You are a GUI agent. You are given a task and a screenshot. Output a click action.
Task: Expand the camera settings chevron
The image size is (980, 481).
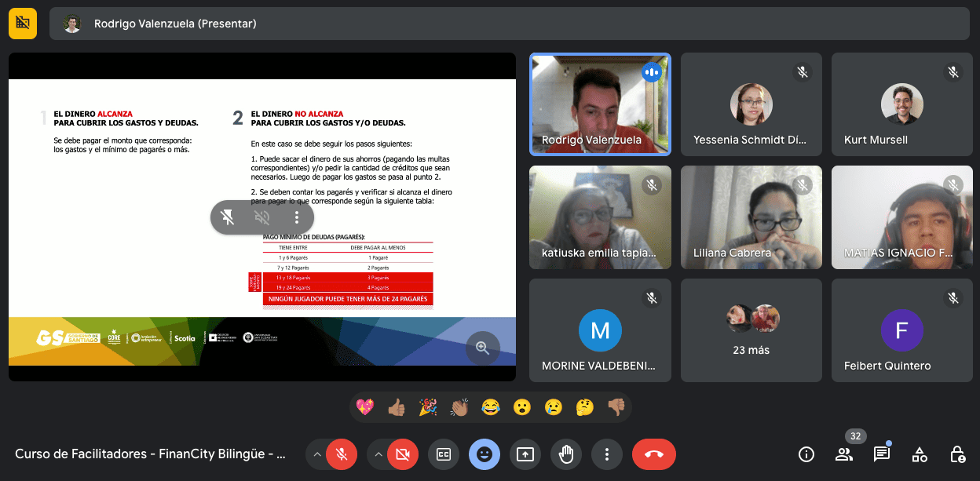coord(378,454)
